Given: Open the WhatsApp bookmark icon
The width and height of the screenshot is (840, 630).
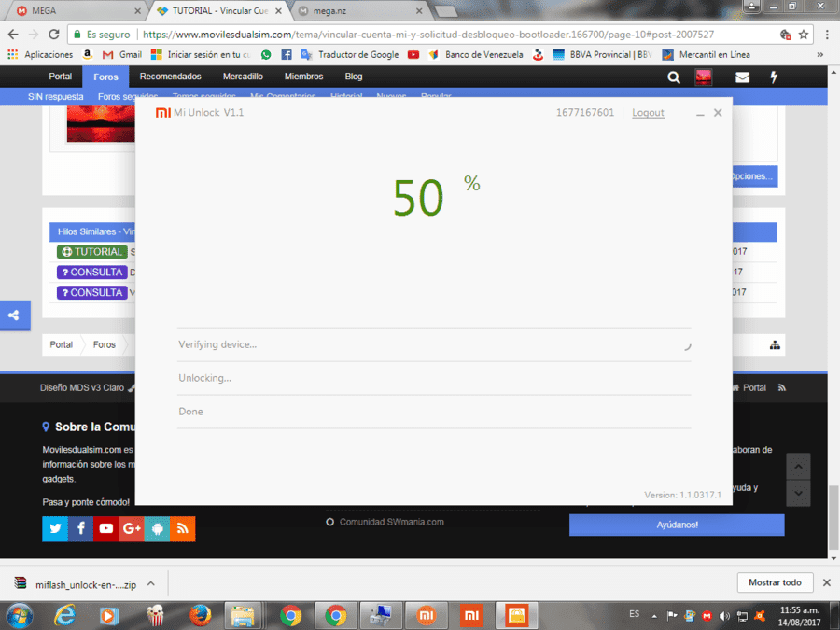Looking at the screenshot, I should point(266,55).
